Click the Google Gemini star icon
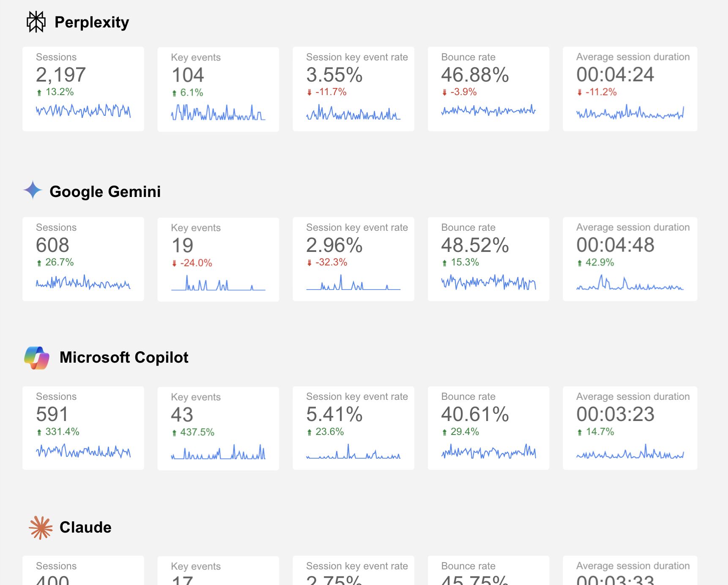Screen dimensions: 728x585 [33, 190]
